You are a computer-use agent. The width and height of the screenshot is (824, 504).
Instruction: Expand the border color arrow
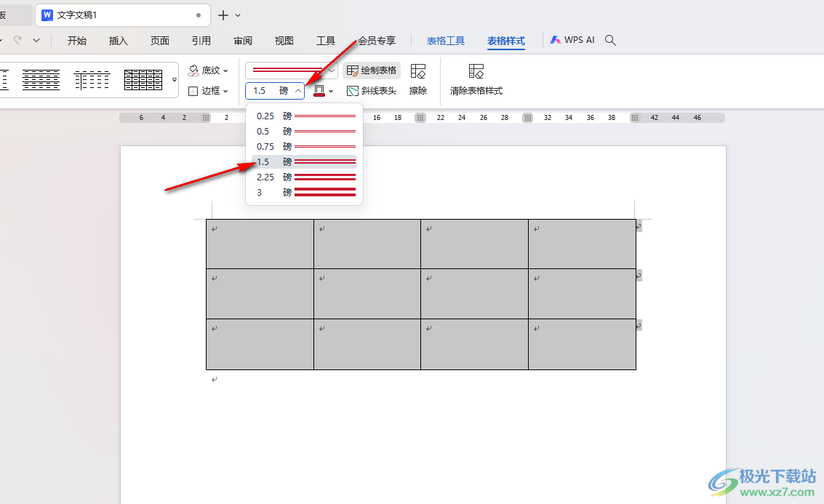tap(331, 92)
